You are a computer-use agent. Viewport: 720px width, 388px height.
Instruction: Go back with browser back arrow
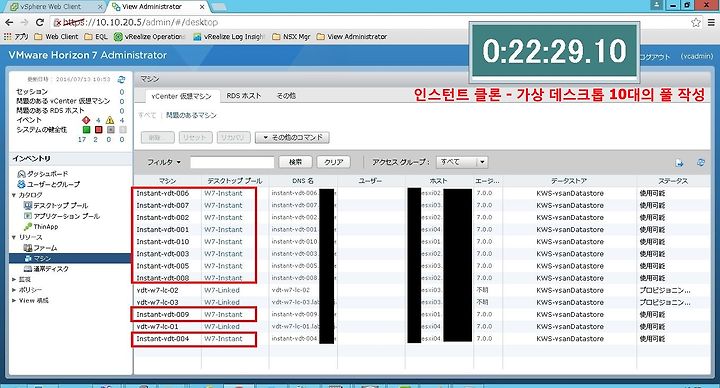point(9,22)
